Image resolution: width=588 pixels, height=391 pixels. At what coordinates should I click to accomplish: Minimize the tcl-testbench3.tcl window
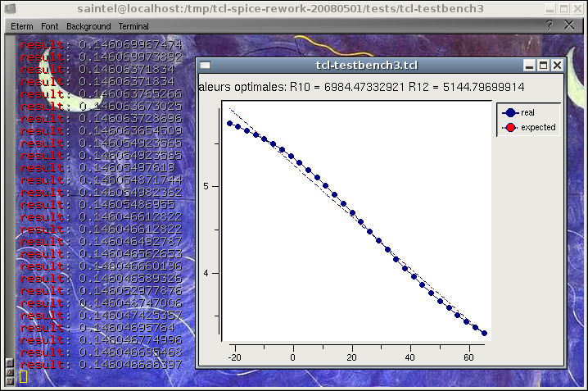[530, 66]
